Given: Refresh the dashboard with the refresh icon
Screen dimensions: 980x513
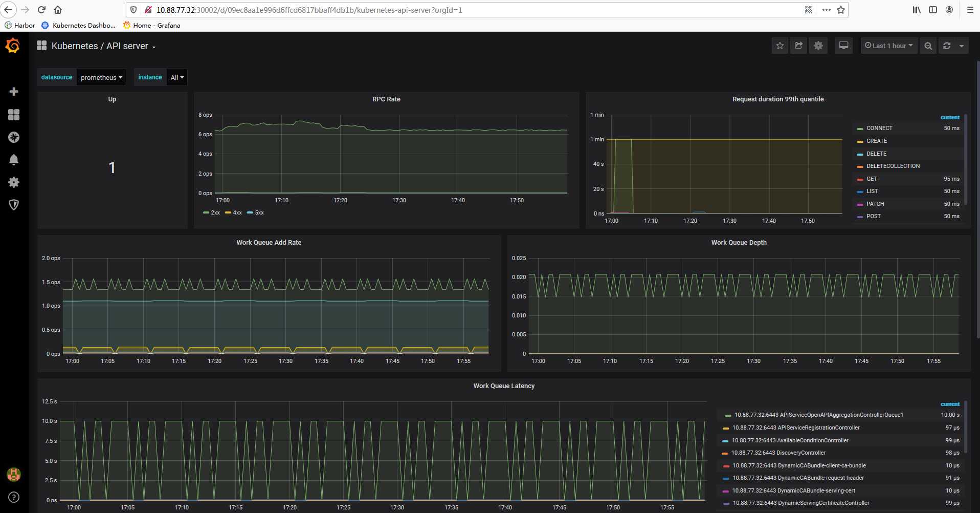Looking at the screenshot, I should [947, 46].
